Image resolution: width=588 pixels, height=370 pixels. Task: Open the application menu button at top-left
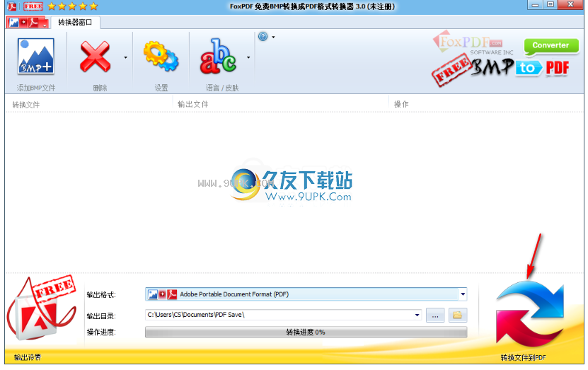pos(28,23)
